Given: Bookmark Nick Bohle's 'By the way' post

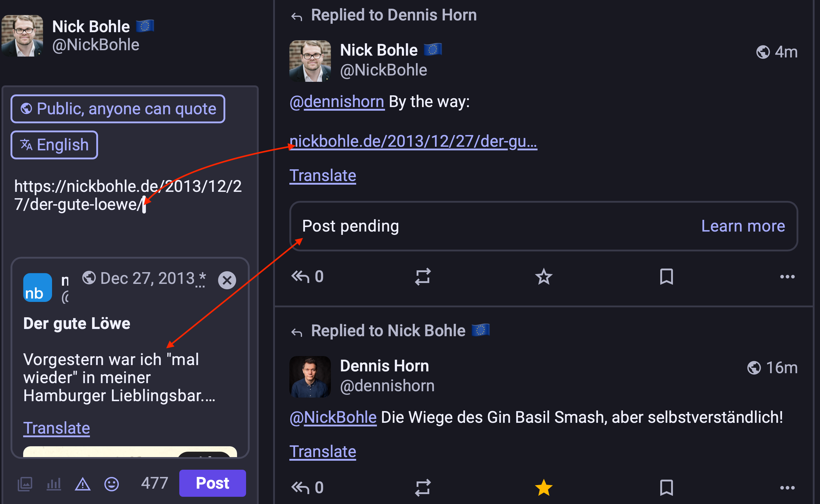Looking at the screenshot, I should 666,277.
